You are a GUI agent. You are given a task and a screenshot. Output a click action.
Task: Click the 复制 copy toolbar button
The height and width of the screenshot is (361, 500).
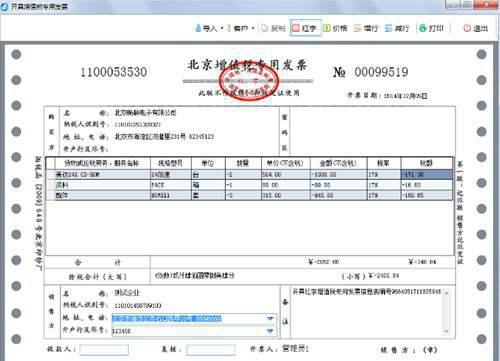273,28
